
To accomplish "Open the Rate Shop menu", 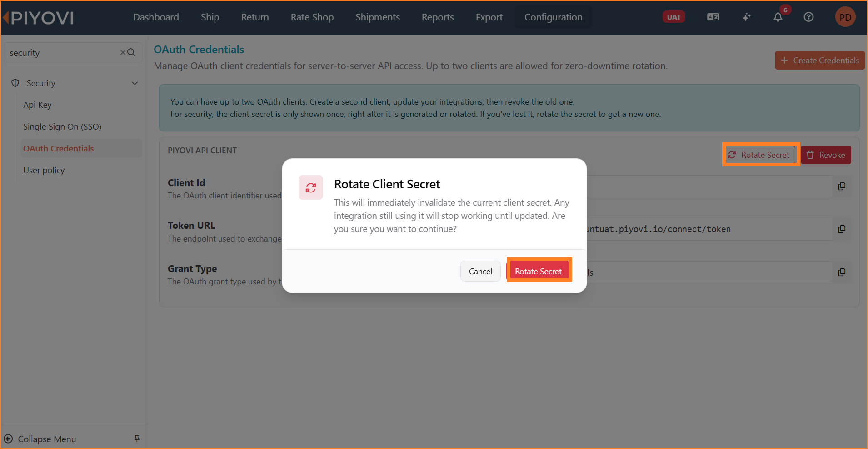I will tap(312, 17).
